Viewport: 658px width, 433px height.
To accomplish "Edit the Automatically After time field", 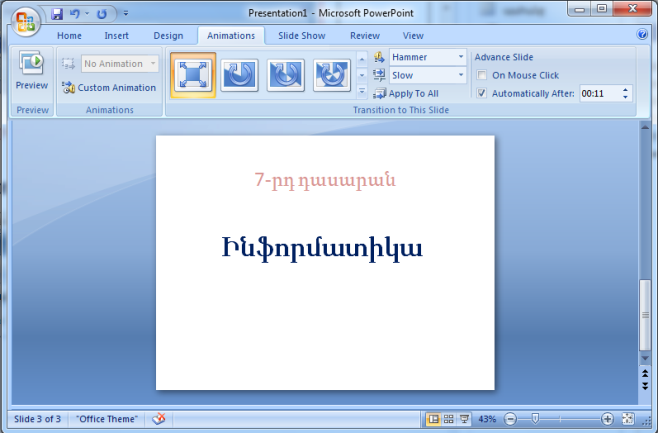I will pyautogui.click(x=599, y=94).
